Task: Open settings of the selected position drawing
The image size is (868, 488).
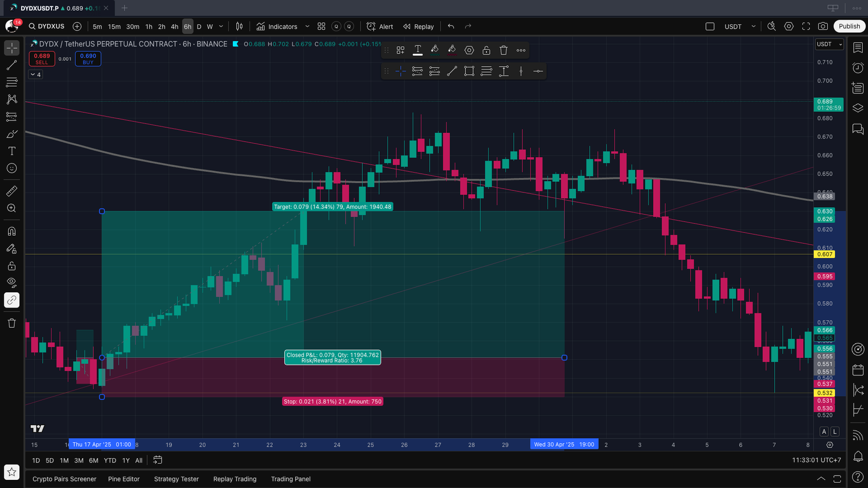Action: pos(469,50)
